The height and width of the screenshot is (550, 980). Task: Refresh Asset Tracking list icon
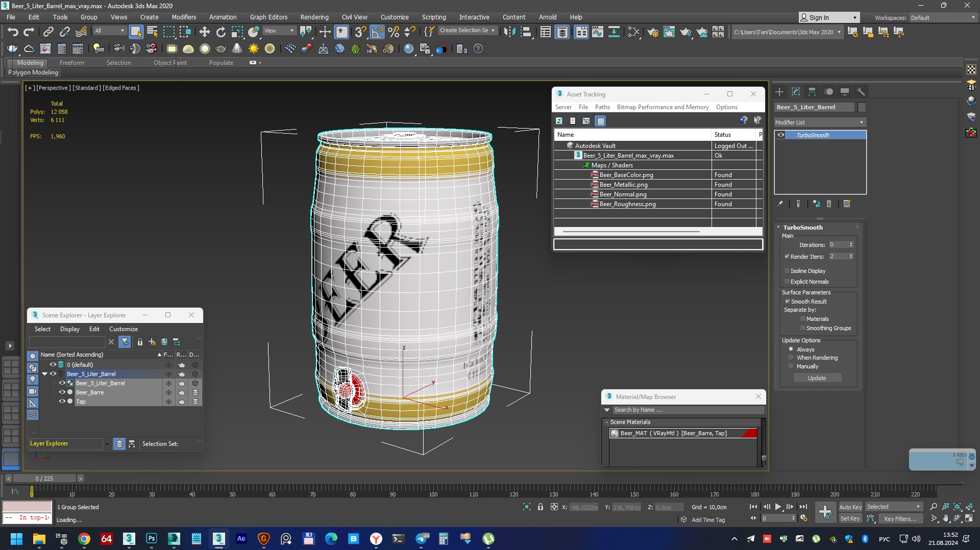tap(559, 121)
